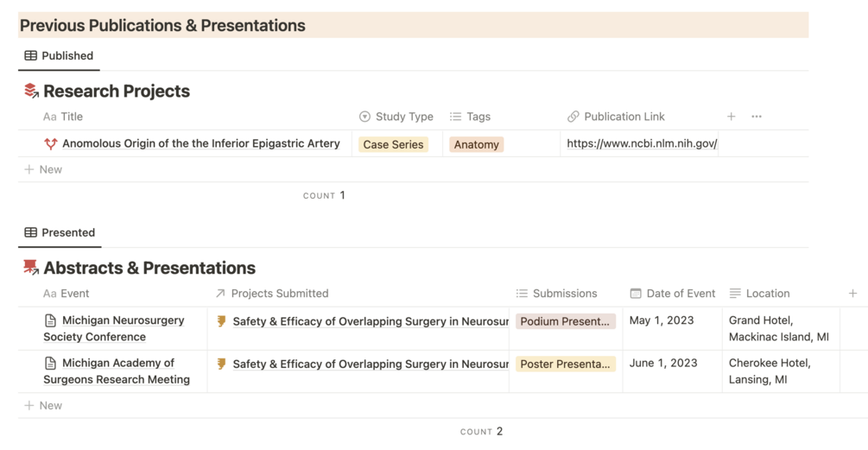Image resolution: width=868 pixels, height=450 pixels.
Task: Select the Case Series tag
Action: coord(393,144)
